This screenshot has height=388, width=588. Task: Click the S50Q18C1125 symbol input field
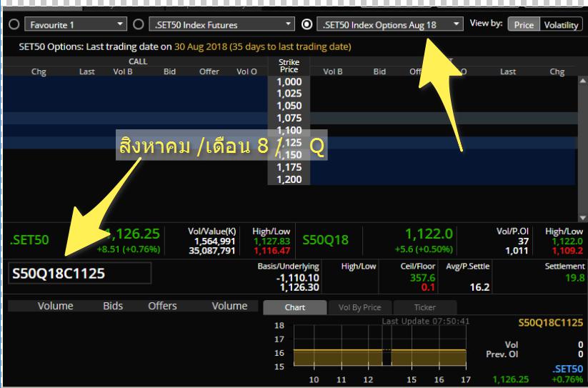click(x=79, y=273)
